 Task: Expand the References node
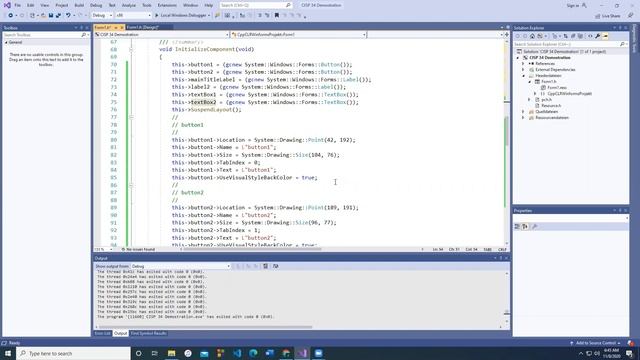click(523, 64)
